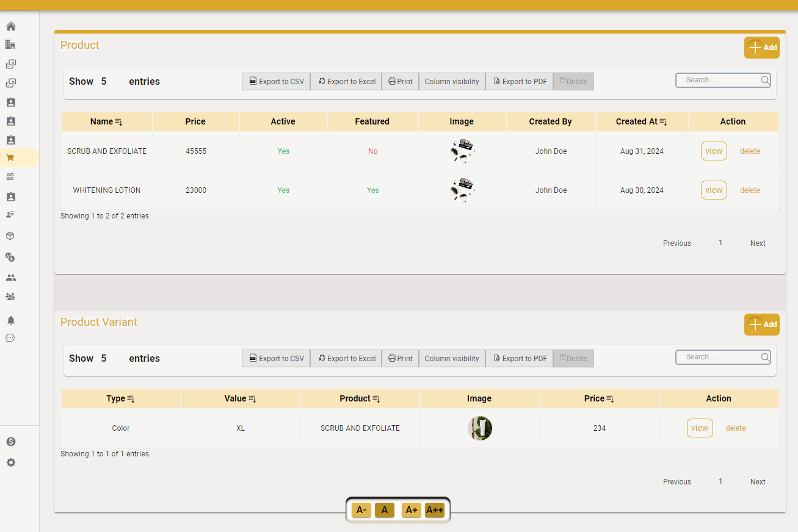Open Column visibility for Product Variant table
This screenshot has width=798, height=532.
pyautogui.click(x=452, y=358)
